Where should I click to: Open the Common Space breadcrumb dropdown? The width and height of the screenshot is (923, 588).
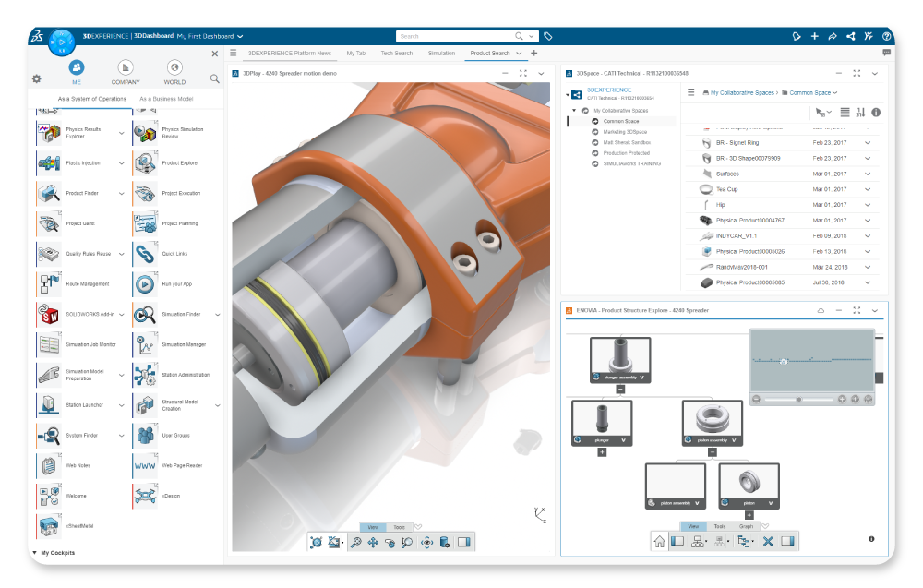pyautogui.click(x=834, y=93)
